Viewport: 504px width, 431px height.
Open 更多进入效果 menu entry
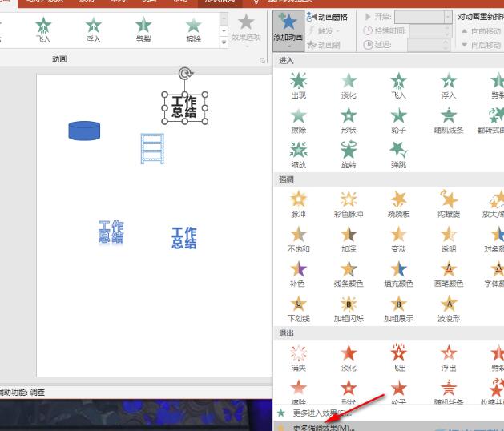(389, 413)
